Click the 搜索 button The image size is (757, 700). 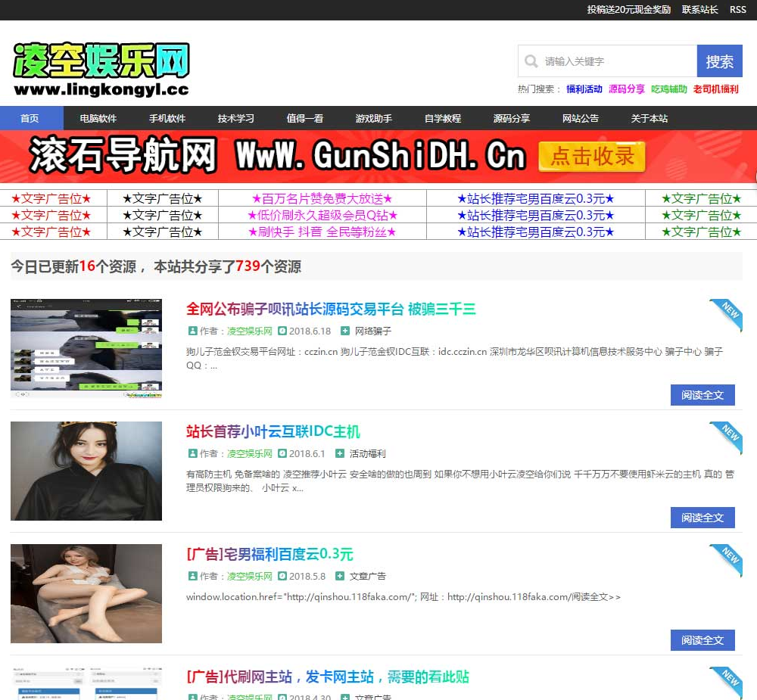pos(719,61)
